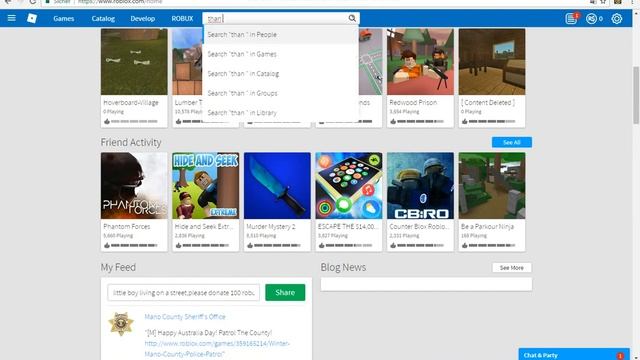Open Hide and Seek Extreme thumbnail
This screenshot has width=640, height=360.
pyautogui.click(x=206, y=186)
